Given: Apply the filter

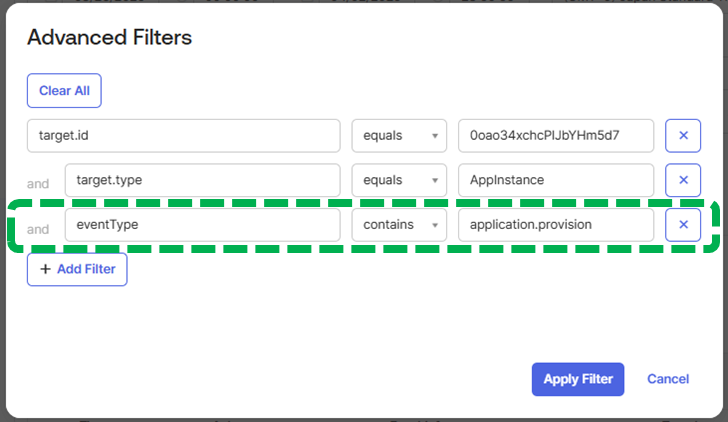Looking at the screenshot, I should pos(578,379).
